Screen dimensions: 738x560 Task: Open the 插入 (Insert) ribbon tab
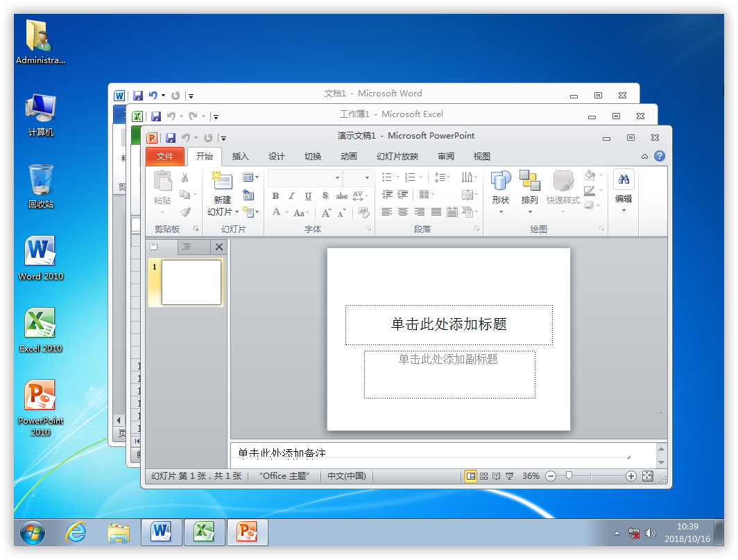coord(240,157)
